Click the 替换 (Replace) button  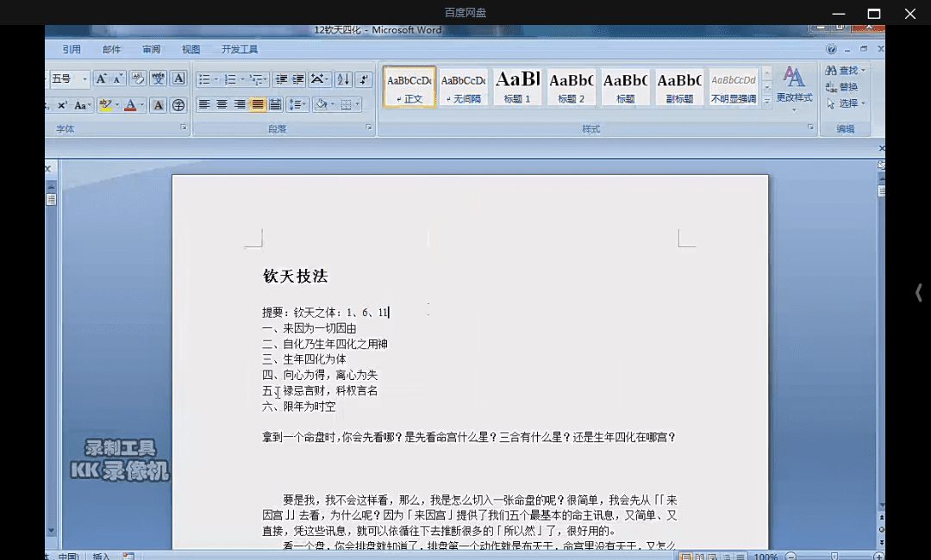coord(842,87)
